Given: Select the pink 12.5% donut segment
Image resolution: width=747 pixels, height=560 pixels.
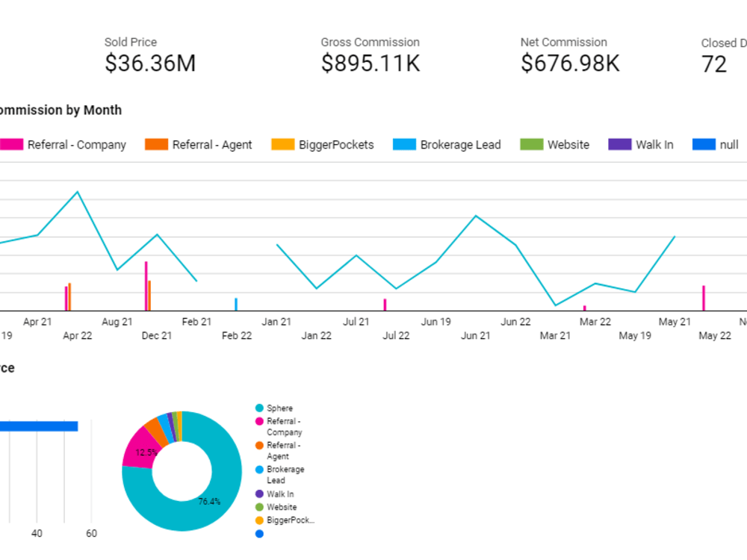Looking at the screenshot, I should 146,452.
